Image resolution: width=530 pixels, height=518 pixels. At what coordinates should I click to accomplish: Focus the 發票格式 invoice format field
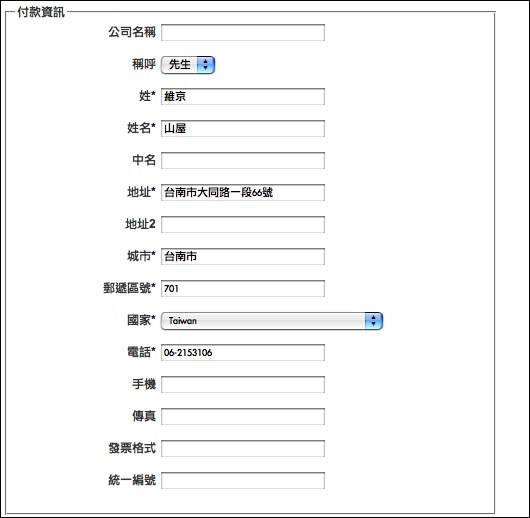(243, 448)
